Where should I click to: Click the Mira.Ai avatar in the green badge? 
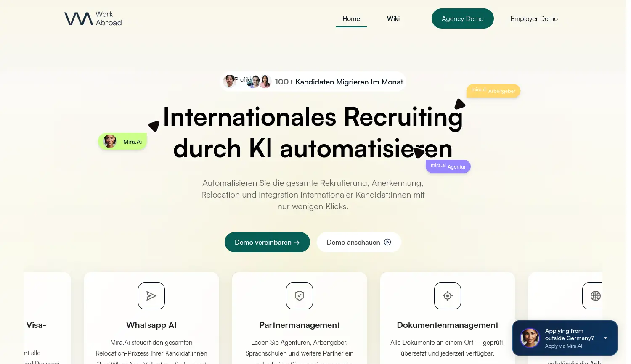pyautogui.click(x=110, y=141)
